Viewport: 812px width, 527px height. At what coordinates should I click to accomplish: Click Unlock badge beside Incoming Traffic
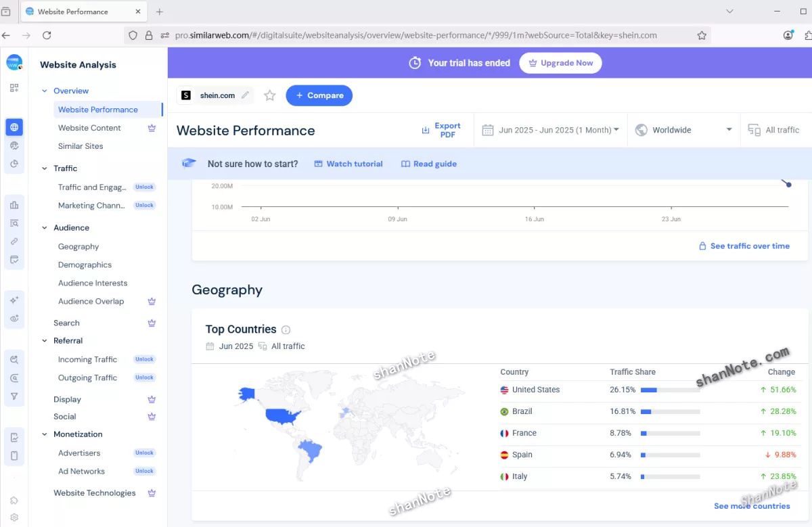144,360
